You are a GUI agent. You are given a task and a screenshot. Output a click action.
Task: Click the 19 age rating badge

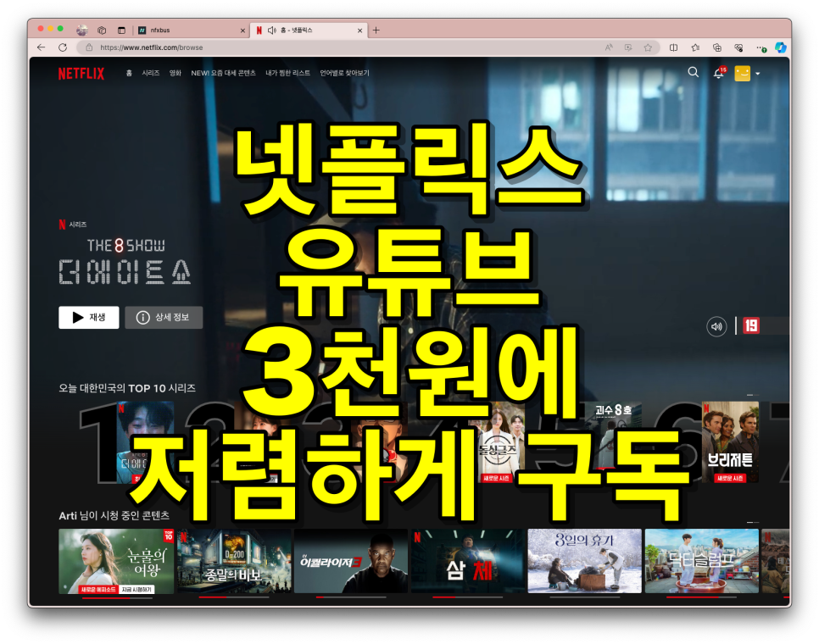(751, 326)
